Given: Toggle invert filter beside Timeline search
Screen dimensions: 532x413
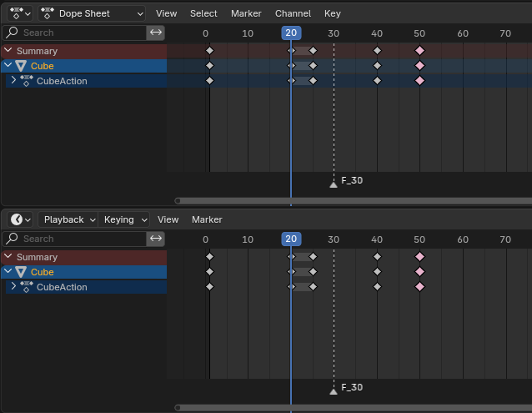Looking at the screenshot, I should tap(156, 239).
